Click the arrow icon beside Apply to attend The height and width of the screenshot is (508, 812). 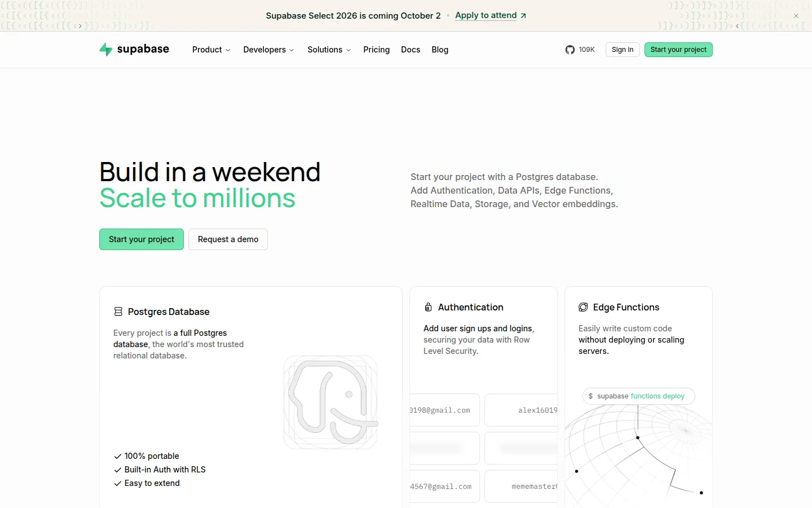click(523, 16)
